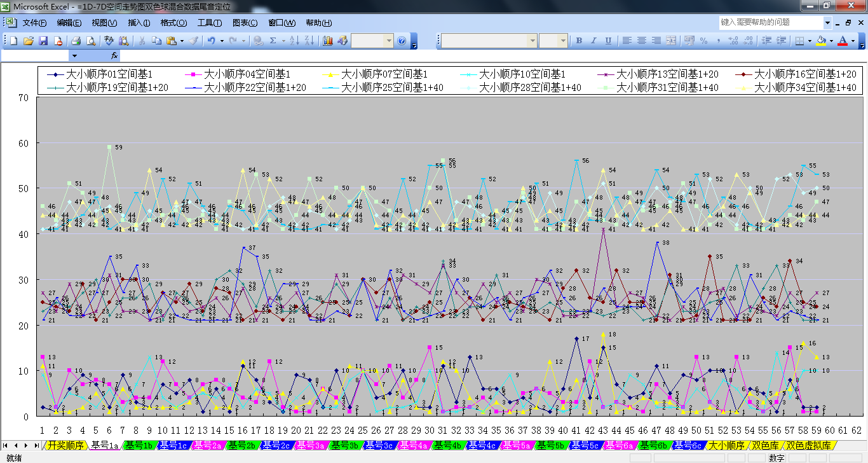The height and width of the screenshot is (463, 868).
Task: Click the Cut scissors icon
Action: point(141,41)
